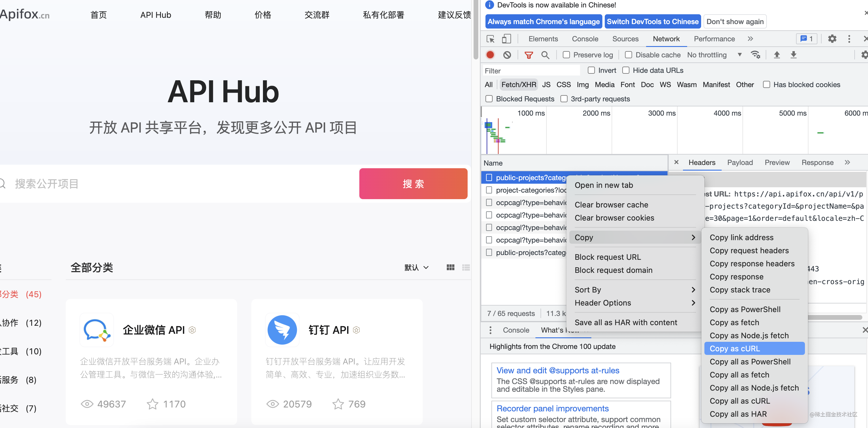The image size is (868, 428).
Task: Click the page vertical scrollbar beside DevTools
Action: pos(475,30)
